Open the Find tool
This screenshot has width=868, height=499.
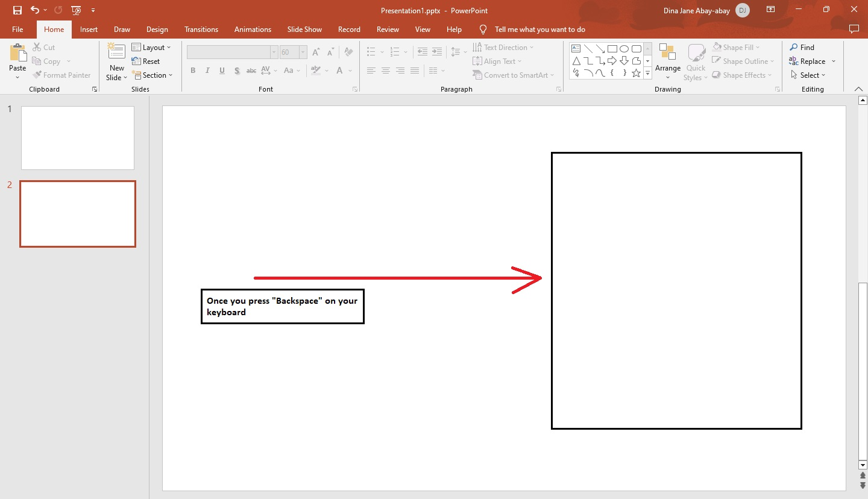click(802, 47)
